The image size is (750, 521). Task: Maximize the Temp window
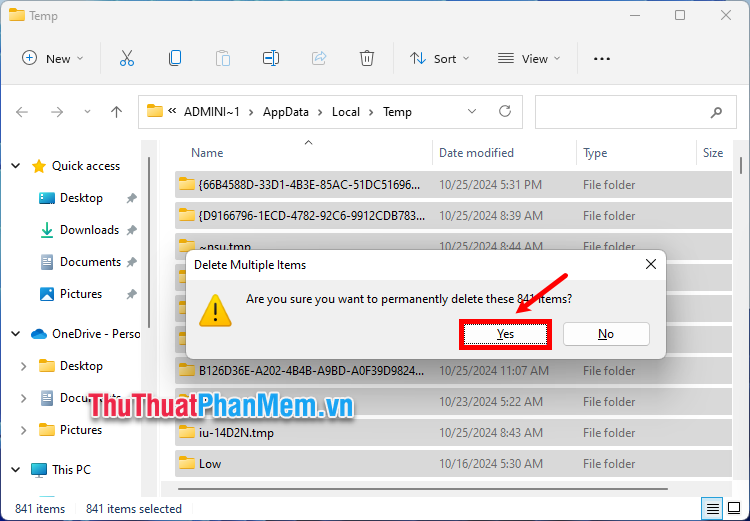[680, 15]
